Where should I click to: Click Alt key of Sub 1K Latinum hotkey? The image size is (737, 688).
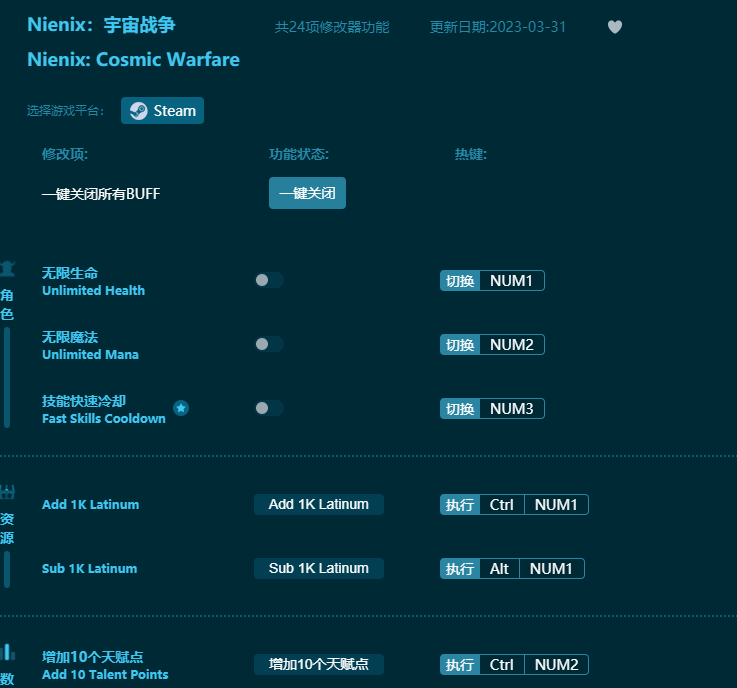point(499,569)
